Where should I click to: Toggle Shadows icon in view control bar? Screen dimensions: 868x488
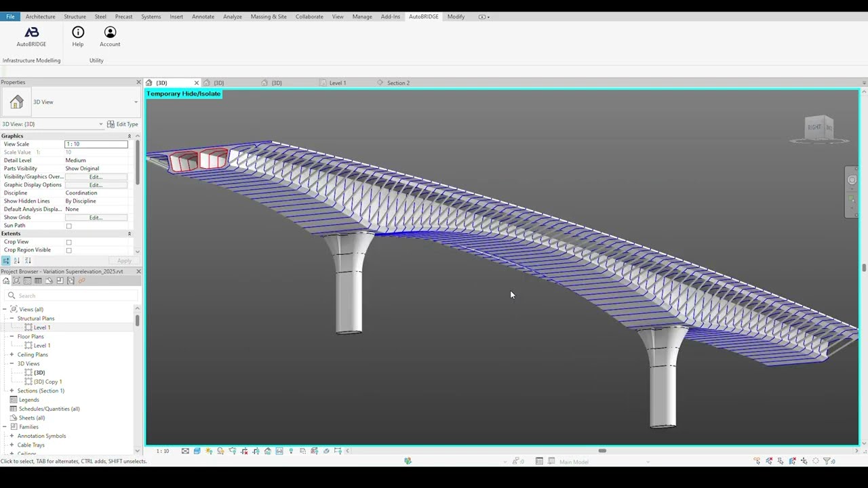point(220,451)
